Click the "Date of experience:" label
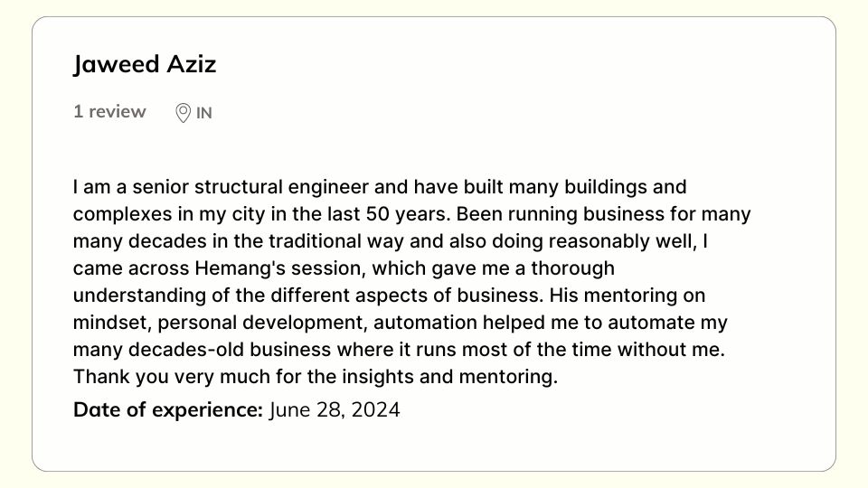The width and height of the screenshot is (868, 488). click(167, 410)
